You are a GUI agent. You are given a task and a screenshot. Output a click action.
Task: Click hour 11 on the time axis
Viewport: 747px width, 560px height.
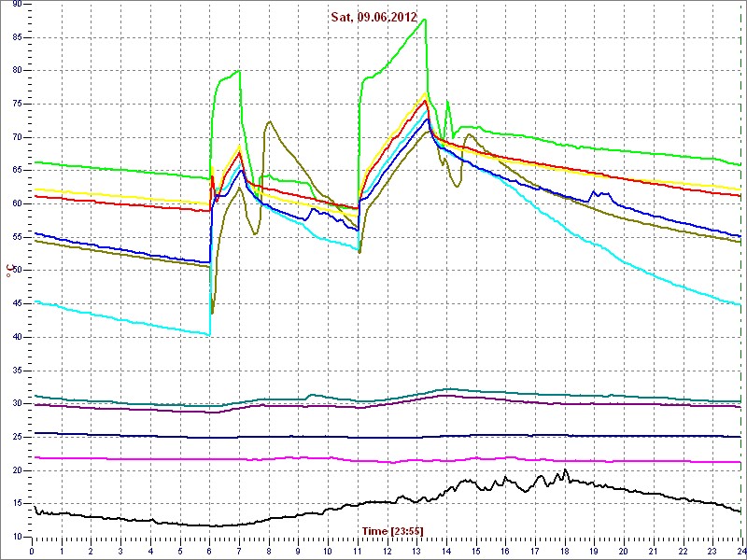tap(358, 551)
